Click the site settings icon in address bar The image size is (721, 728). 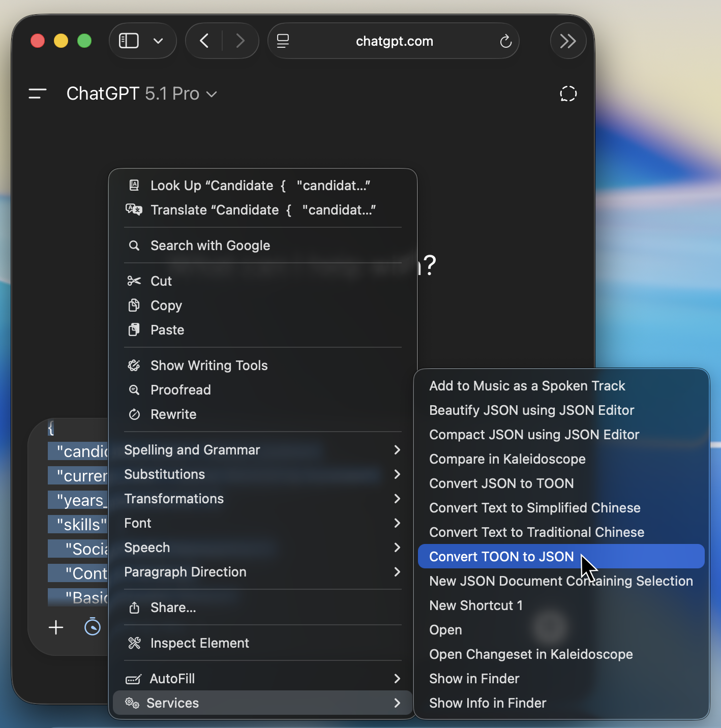click(283, 41)
